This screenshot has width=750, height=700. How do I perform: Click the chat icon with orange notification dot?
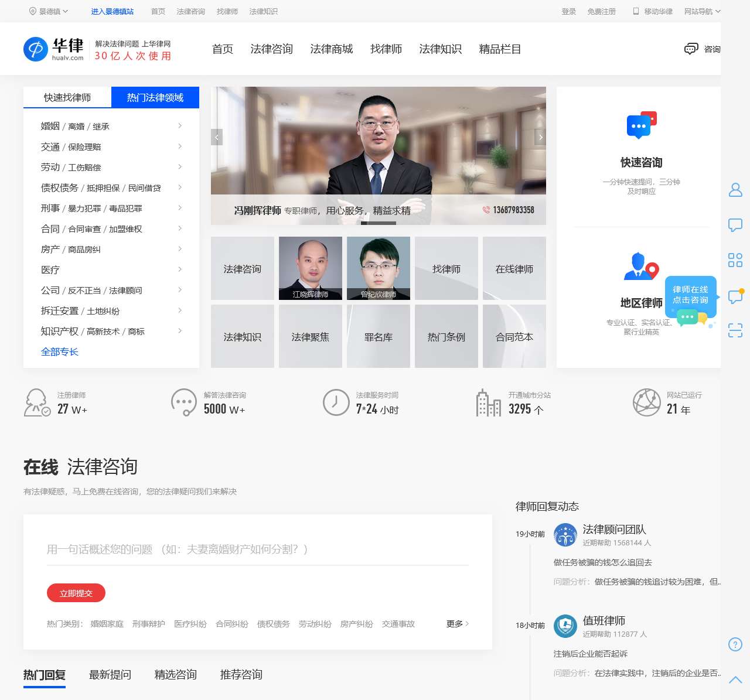tap(735, 296)
